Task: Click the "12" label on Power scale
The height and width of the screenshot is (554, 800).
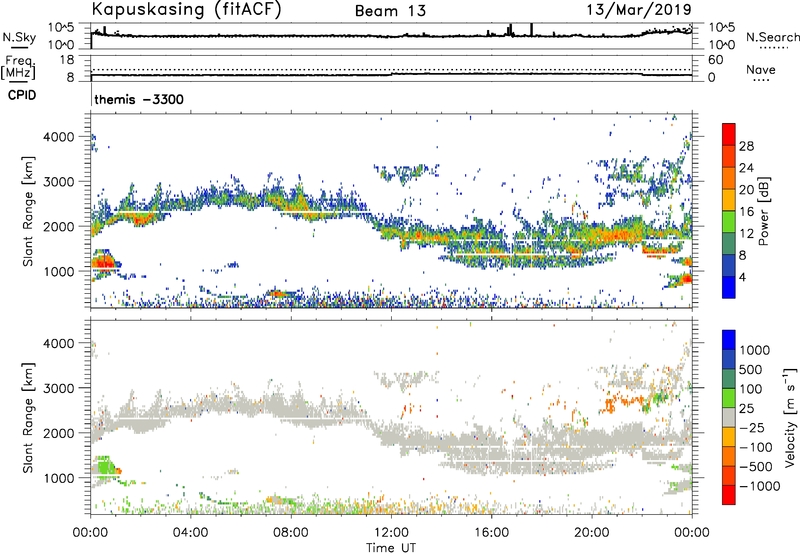Action: pos(746,234)
